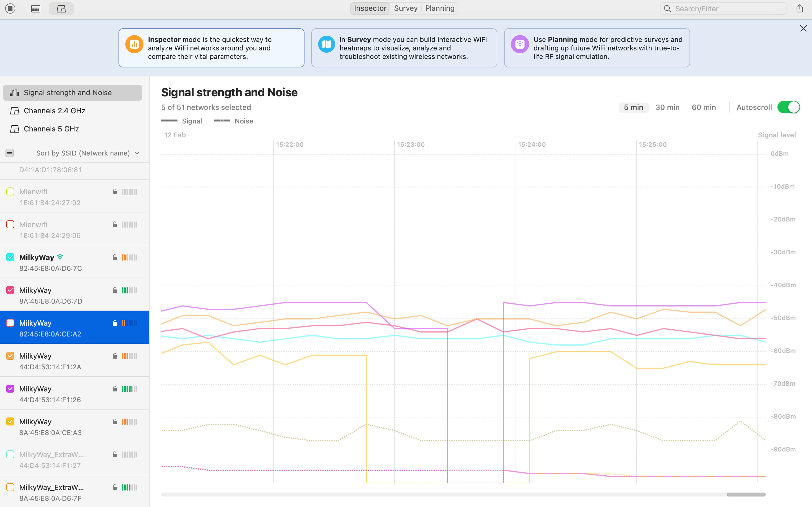
Task: Select the 60 min time range
Action: tap(703, 107)
